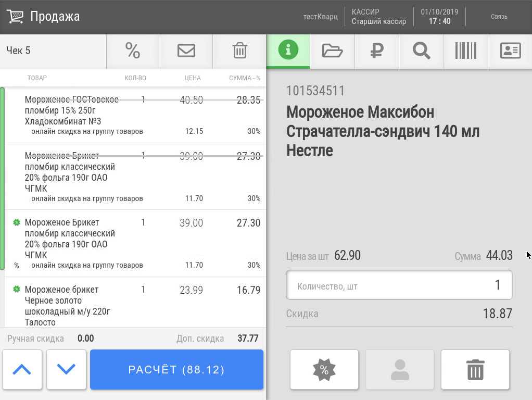Click green discount badge of Черное золото
532x400 pixels.
click(16, 289)
